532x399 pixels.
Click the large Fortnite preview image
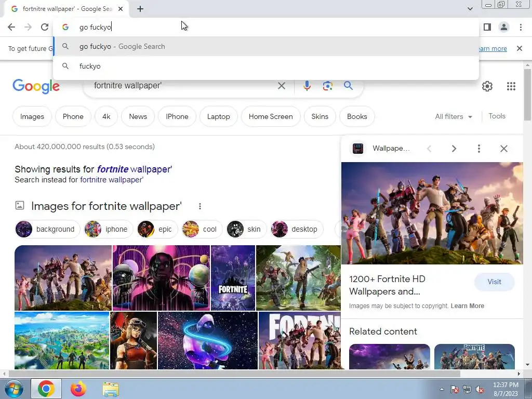[432, 213]
